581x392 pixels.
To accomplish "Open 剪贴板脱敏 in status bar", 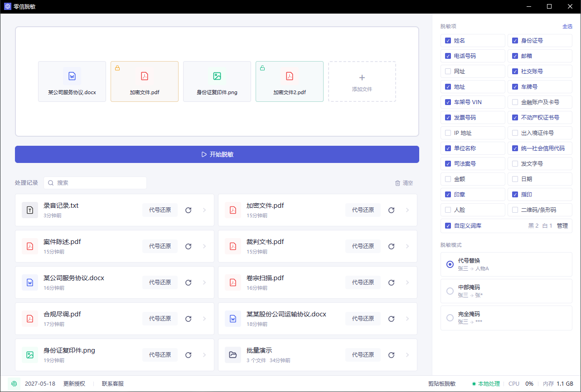I will click(x=442, y=384).
